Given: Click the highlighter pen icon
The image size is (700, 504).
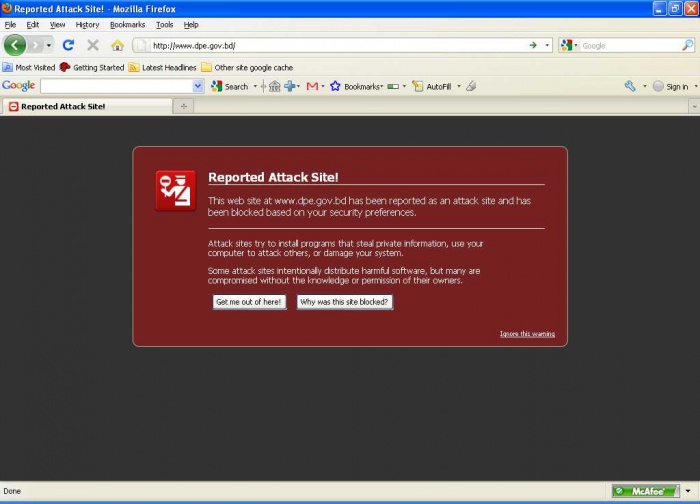Looking at the screenshot, I should click(x=471, y=87).
